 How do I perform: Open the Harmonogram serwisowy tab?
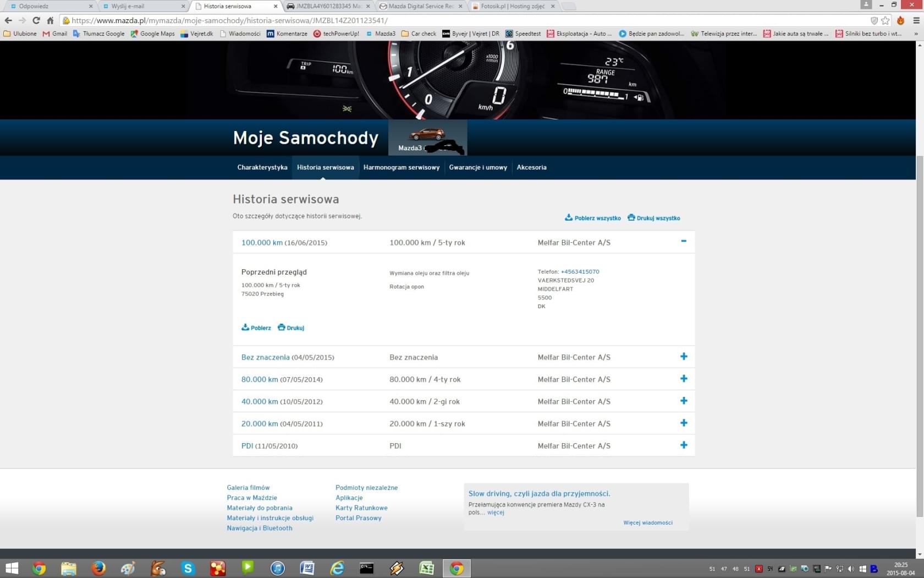(402, 167)
